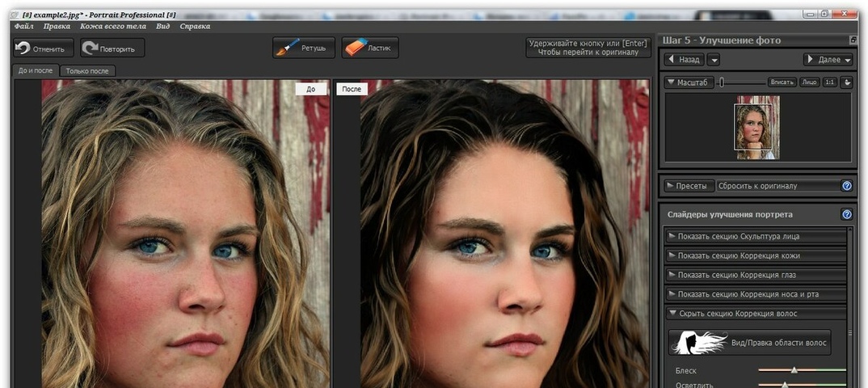The width and height of the screenshot is (868, 388).
Task: Click the Отменить undo button
Action: tap(44, 48)
